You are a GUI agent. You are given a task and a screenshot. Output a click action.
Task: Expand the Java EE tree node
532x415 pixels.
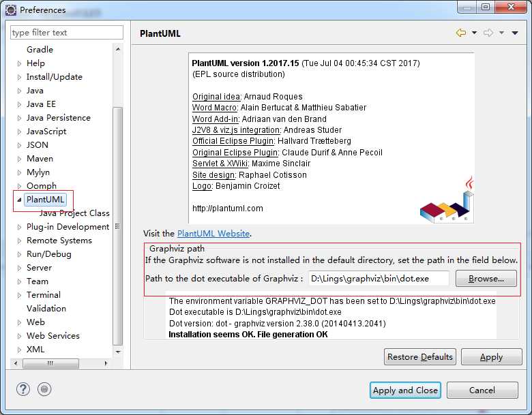coord(19,104)
